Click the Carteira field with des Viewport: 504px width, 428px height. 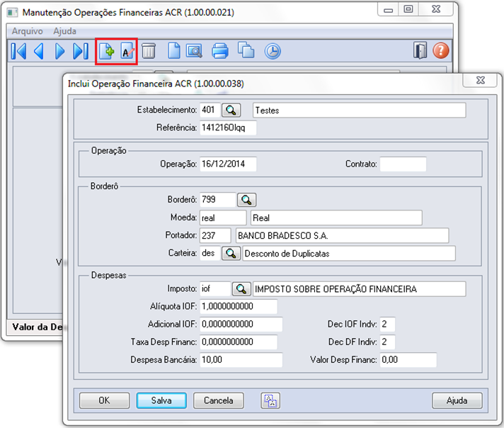pyautogui.click(x=210, y=253)
